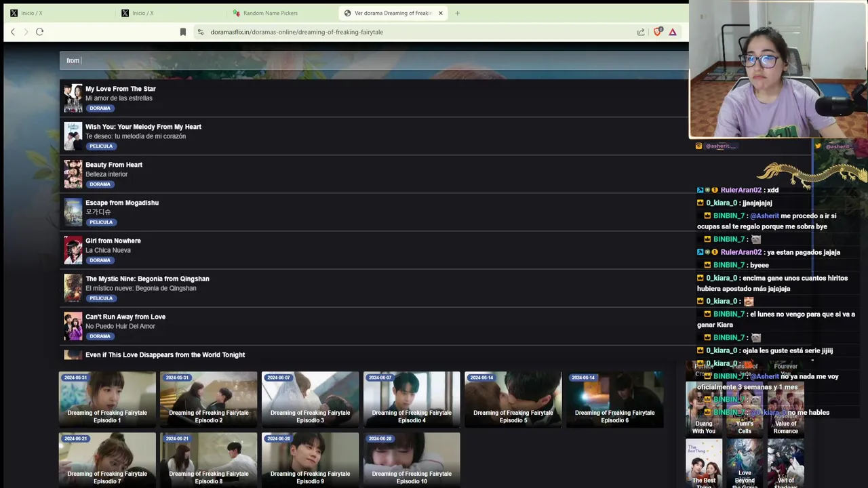Reload the page

(39, 32)
